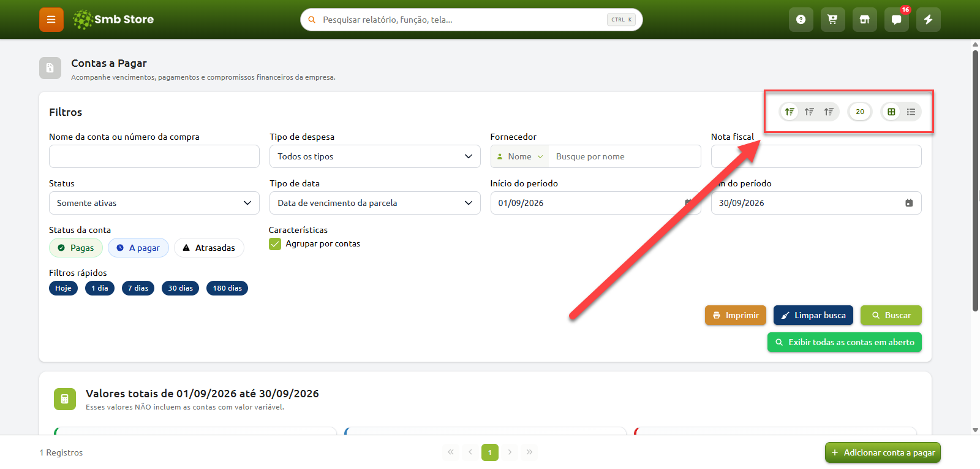The height and width of the screenshot is (469, 980).
Task: Go to next page arrow
Action: coord(510,452)
